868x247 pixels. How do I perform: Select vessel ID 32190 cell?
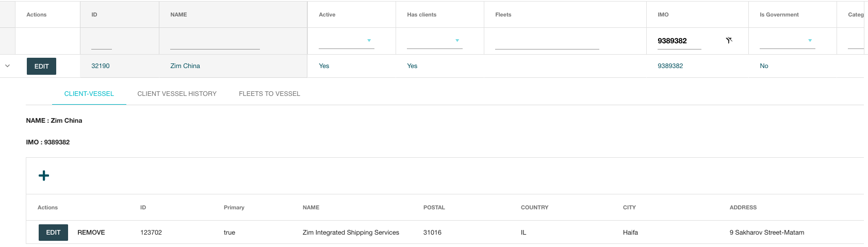pyautogui.click(x=101, y=66)
